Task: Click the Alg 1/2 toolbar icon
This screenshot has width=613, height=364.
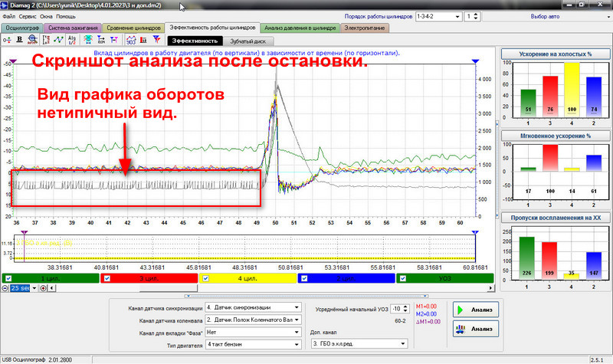Action: tap(72, 40)
